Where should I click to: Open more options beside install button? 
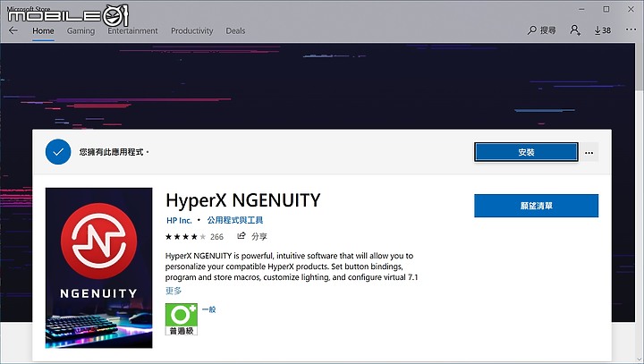pos(589,152)
